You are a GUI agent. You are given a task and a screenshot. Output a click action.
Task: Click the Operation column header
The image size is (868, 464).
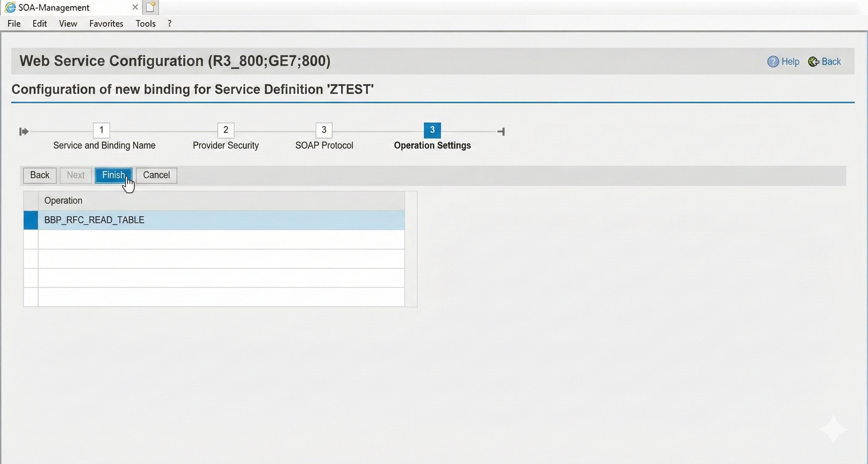[63, 201]
